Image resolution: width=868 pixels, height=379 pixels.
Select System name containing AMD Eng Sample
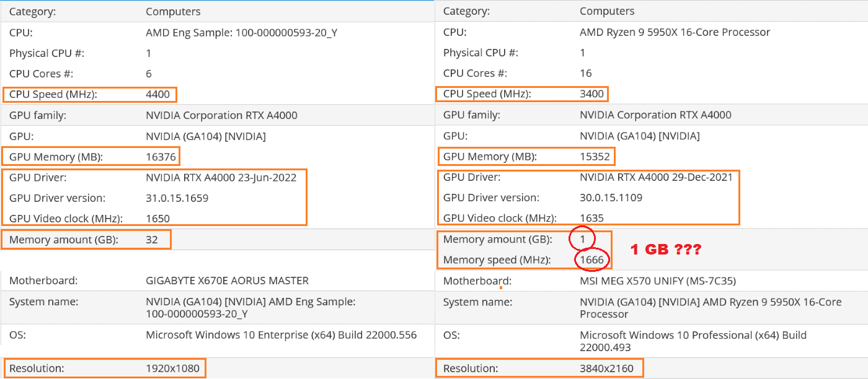(x=250, y=308)
